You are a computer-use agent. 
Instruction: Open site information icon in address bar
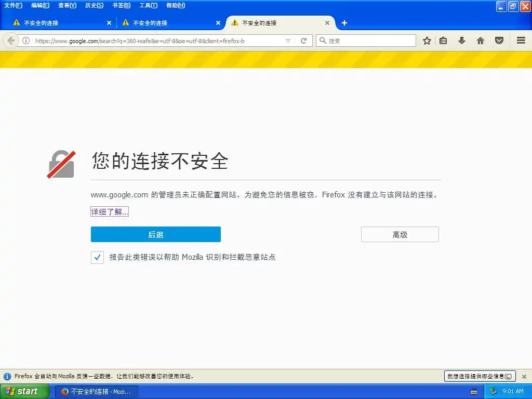pos(26,41)
